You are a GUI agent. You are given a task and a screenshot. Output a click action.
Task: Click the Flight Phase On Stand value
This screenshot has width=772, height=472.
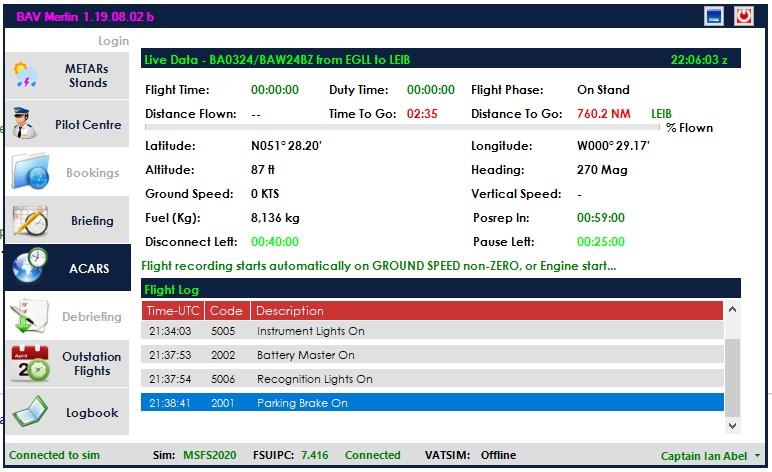point(603,90)
